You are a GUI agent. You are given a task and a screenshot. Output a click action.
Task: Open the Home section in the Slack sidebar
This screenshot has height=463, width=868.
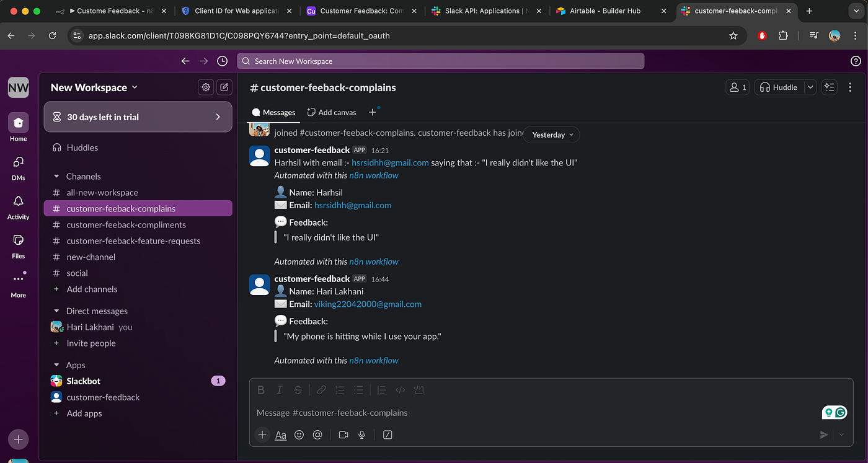pos(18,127)
